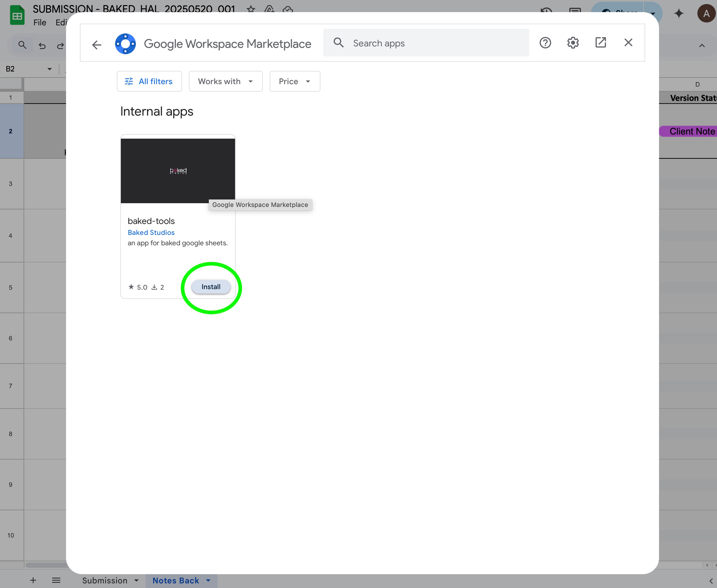Open Marketplace settings gear

tap(573, 43)
